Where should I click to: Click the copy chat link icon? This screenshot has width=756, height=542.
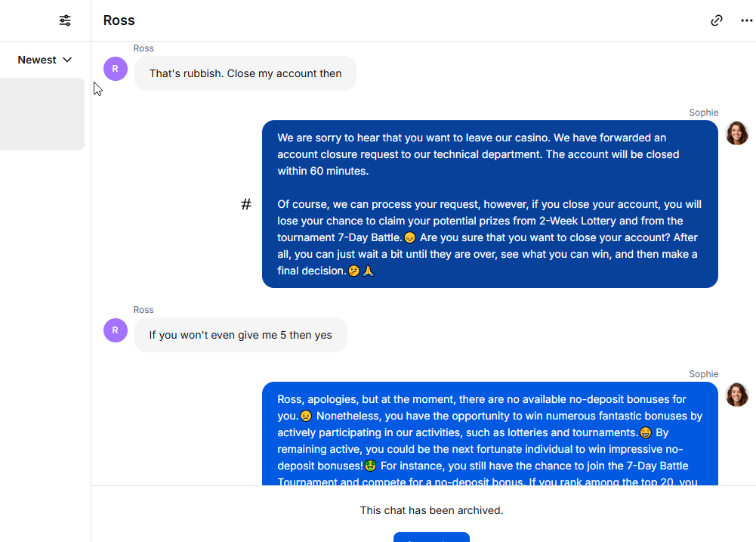pyautogui.click(x=717, y=20)
